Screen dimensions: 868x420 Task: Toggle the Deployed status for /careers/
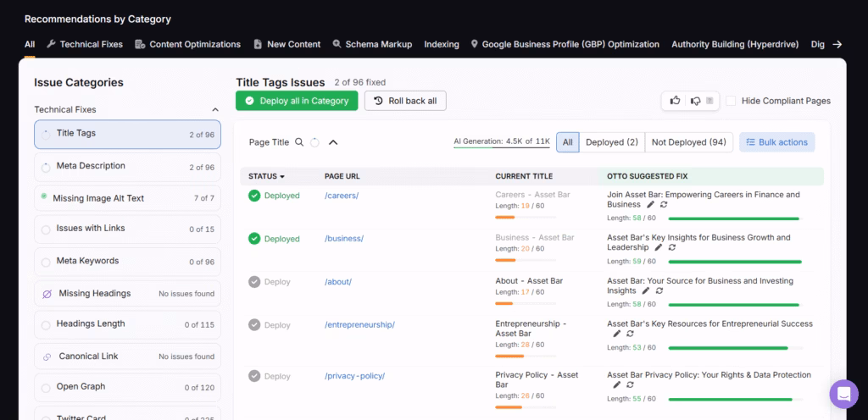coord(254,196)
